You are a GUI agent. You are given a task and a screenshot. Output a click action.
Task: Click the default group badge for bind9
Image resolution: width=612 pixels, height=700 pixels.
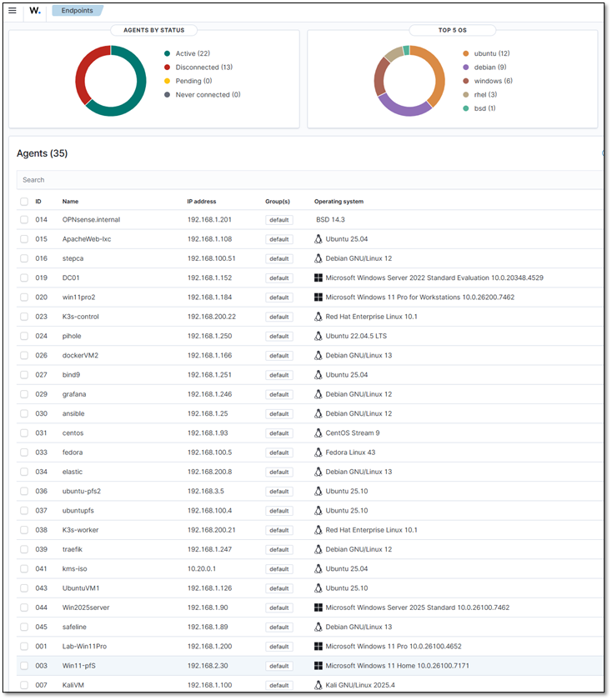click(x=279, y=376)
